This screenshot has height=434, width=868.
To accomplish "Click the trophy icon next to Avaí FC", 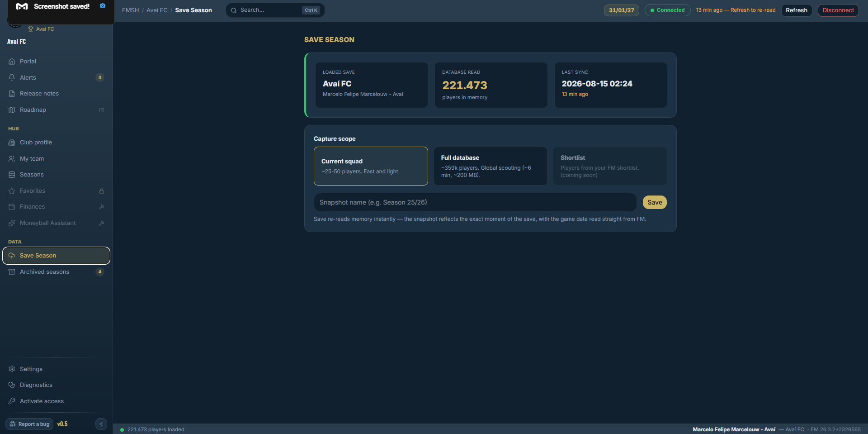I will point(31,29).
